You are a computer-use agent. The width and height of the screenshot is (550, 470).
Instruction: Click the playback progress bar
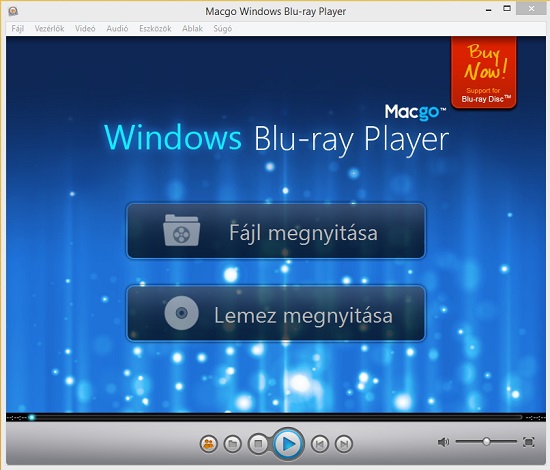pyautogui.click(x=276, y=417)
